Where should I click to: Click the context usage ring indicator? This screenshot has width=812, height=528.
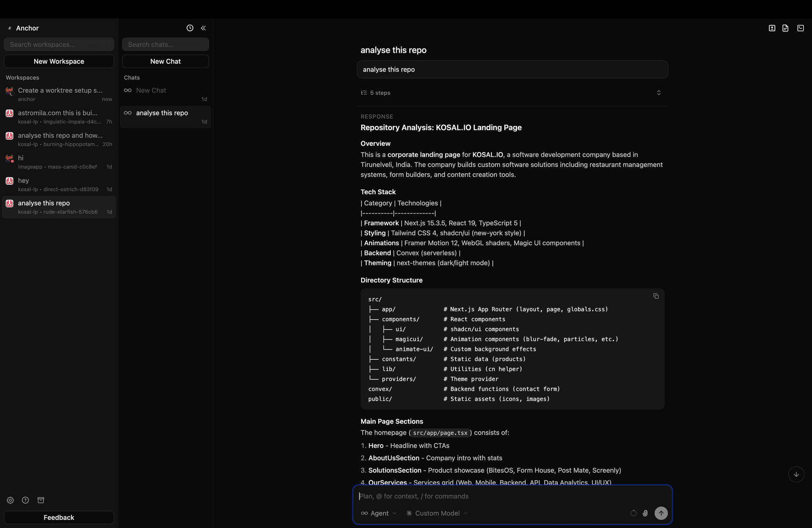pyautogui.click(x=634, y=513)
